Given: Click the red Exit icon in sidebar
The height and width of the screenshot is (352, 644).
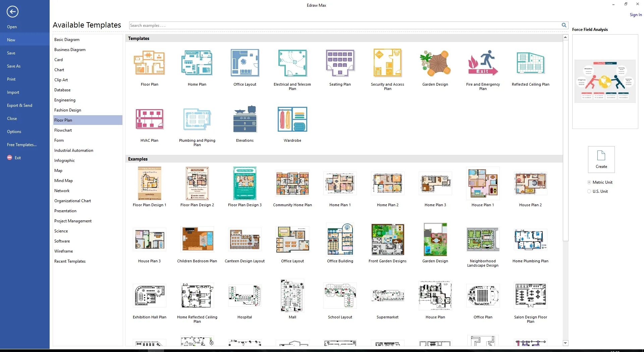Looking at the screenshot, I should point(10,158).
